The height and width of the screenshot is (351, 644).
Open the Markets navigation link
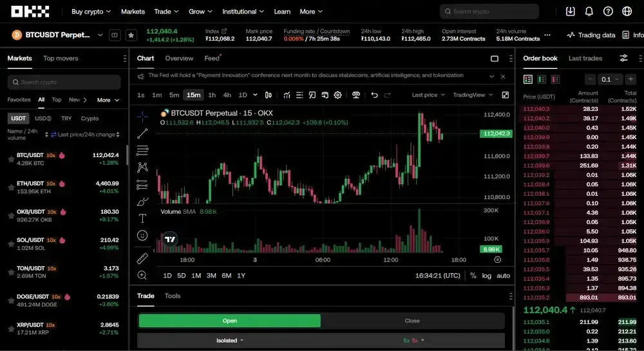click(133, 12)
